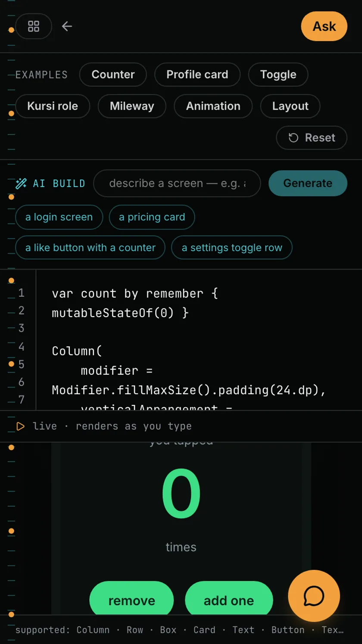The image size is (362, 644).
Task: Open the grid menu icon
Action: [34, 26]
